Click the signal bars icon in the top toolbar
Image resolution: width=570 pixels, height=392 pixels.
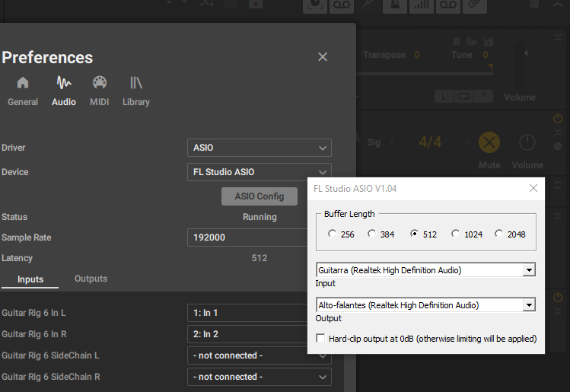[422, 5]
